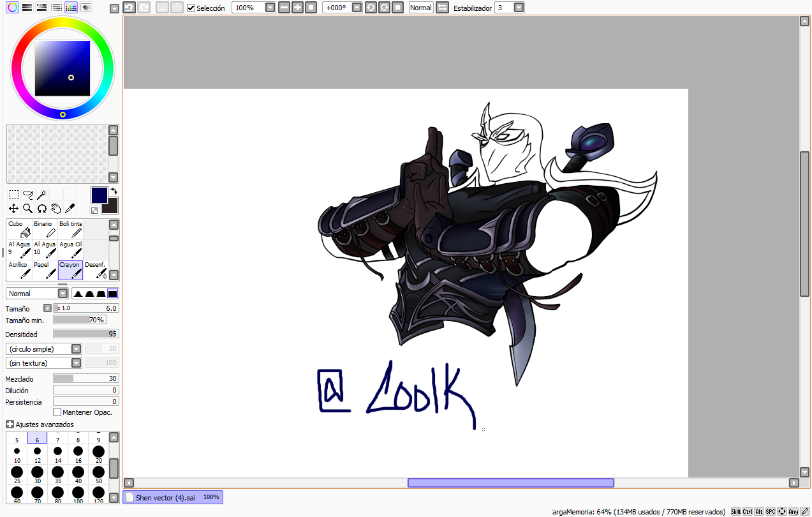
Task: Select the Boli tinta brush
Action: tap(70, 229)
